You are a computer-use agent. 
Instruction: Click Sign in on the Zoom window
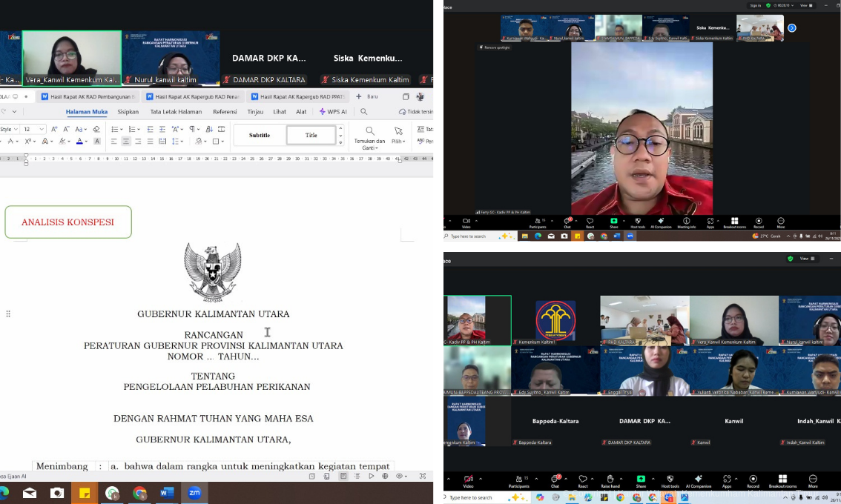pyautogui.click(x=755, y=5)
